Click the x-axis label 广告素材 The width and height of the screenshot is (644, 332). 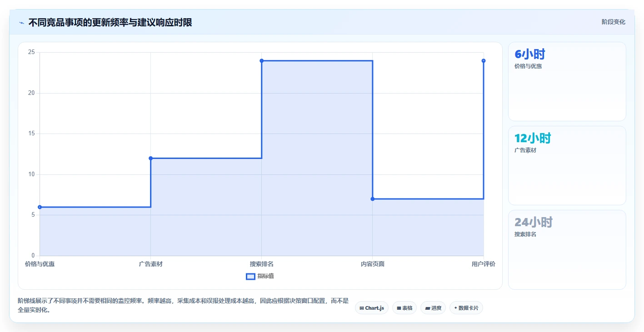[x=150, y=264]
